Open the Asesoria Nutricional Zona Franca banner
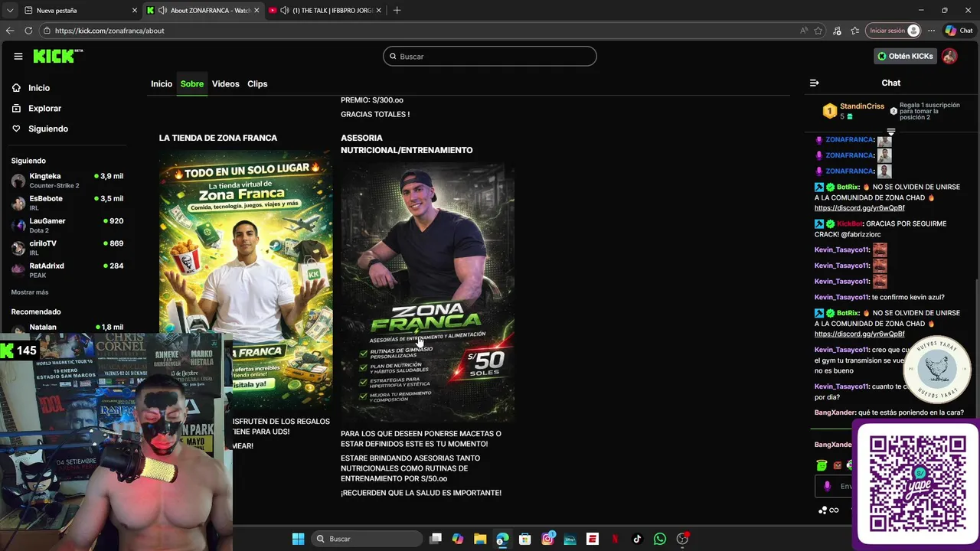The image size is (980, 551). coord(427,291)
